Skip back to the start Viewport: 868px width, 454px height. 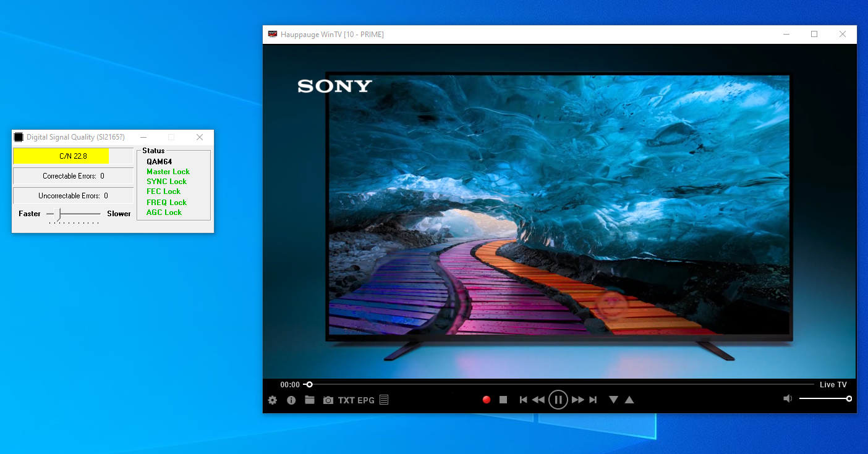pos(523,400)
